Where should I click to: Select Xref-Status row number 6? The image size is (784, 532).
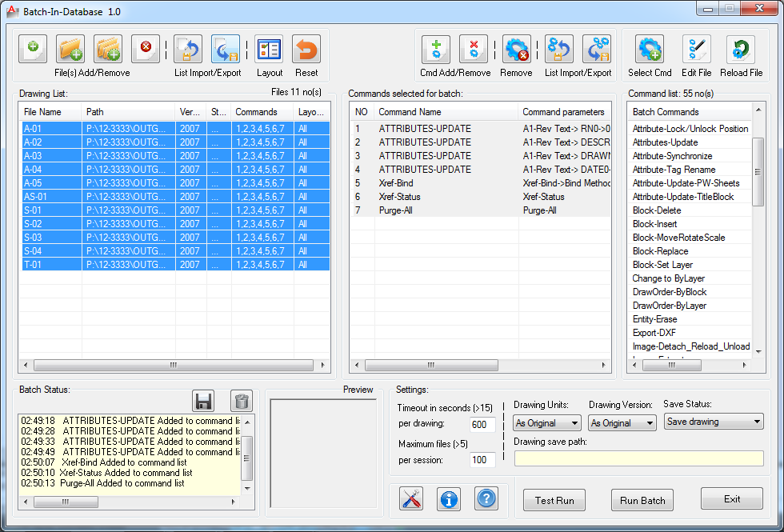(x=480, y=197)
